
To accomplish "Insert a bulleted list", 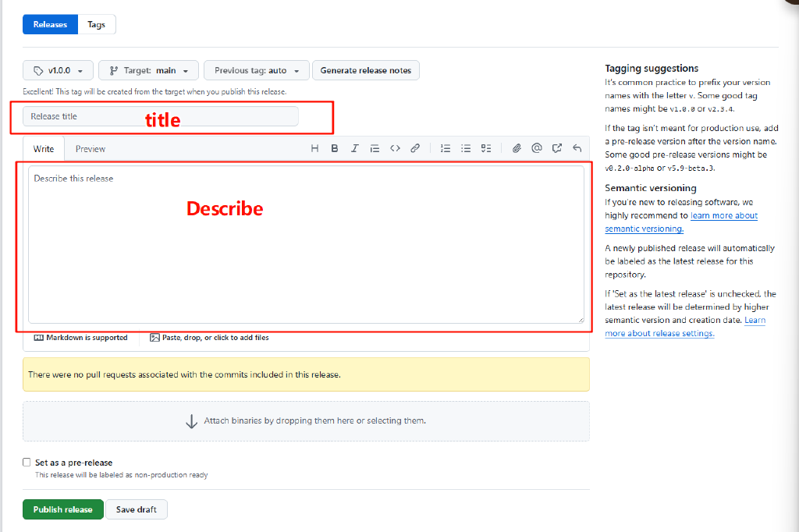I will click(x=465, y=147).
